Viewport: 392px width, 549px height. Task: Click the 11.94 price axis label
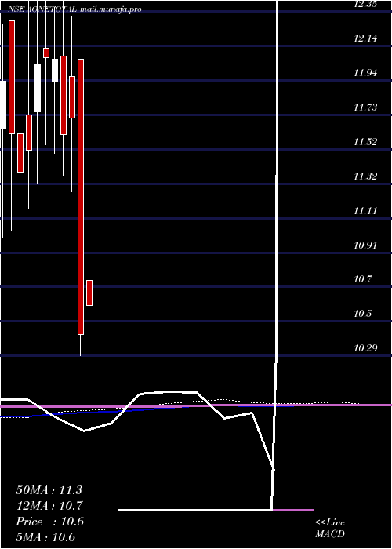click(x=366, y=73)
